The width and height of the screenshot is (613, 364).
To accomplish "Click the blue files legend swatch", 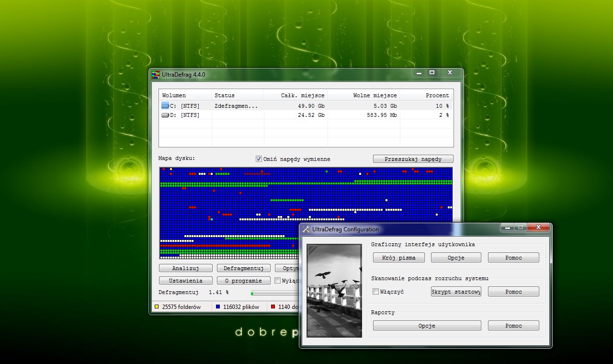I will click(x=218, y=307).
